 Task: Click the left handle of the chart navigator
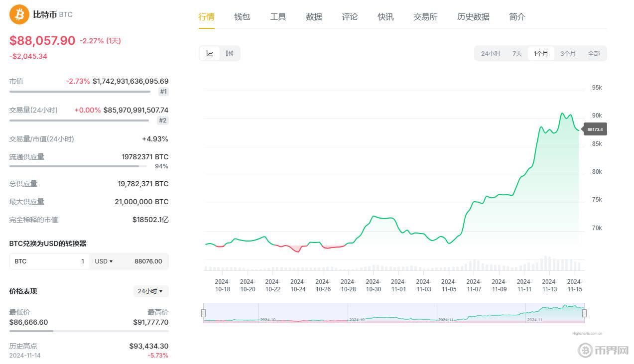(204, 313)
